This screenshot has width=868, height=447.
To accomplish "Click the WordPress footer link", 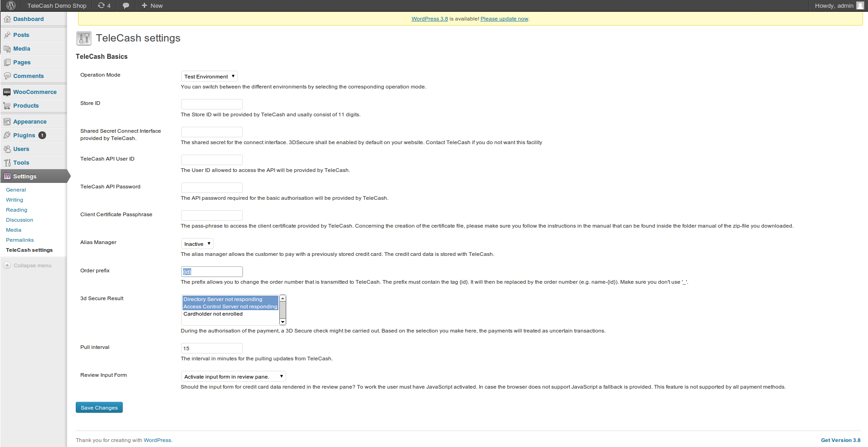I will click(157, 440).
